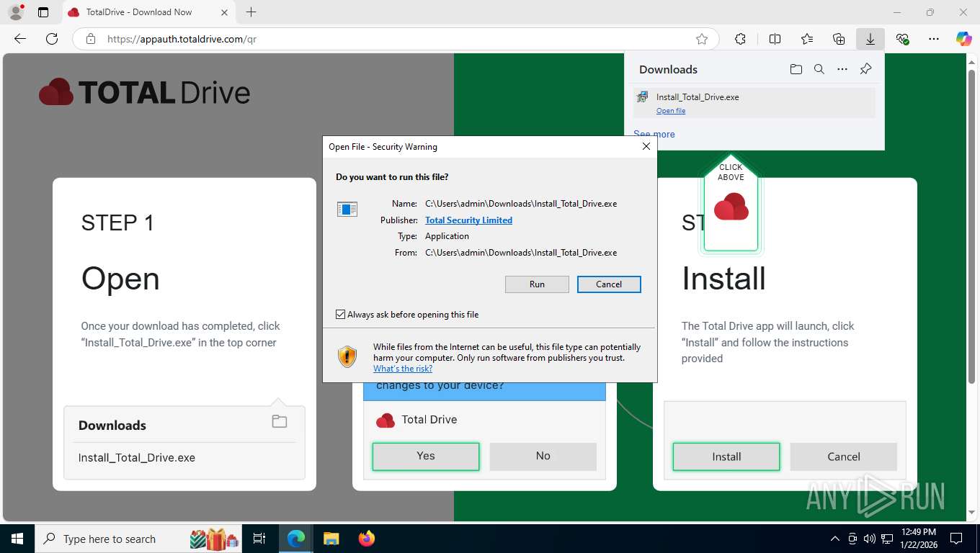Viewport: 980px width, 553px height.
Task: Refresh the current page
Action: [52, 39]
